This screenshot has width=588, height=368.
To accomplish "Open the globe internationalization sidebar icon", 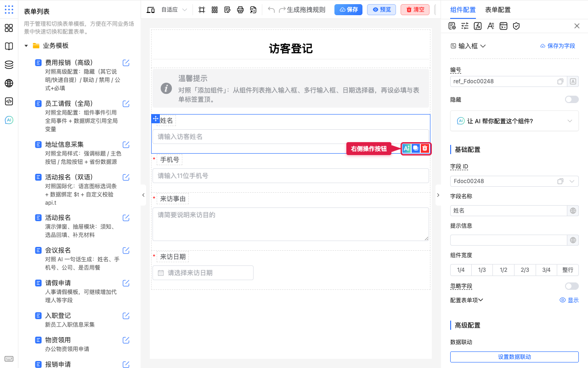I will [9, 83].
